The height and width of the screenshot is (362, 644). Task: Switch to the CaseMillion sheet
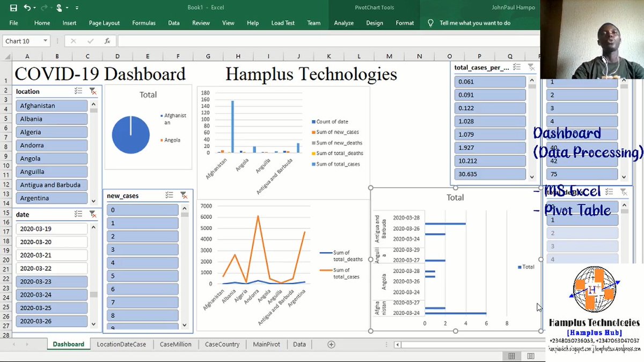175,344
